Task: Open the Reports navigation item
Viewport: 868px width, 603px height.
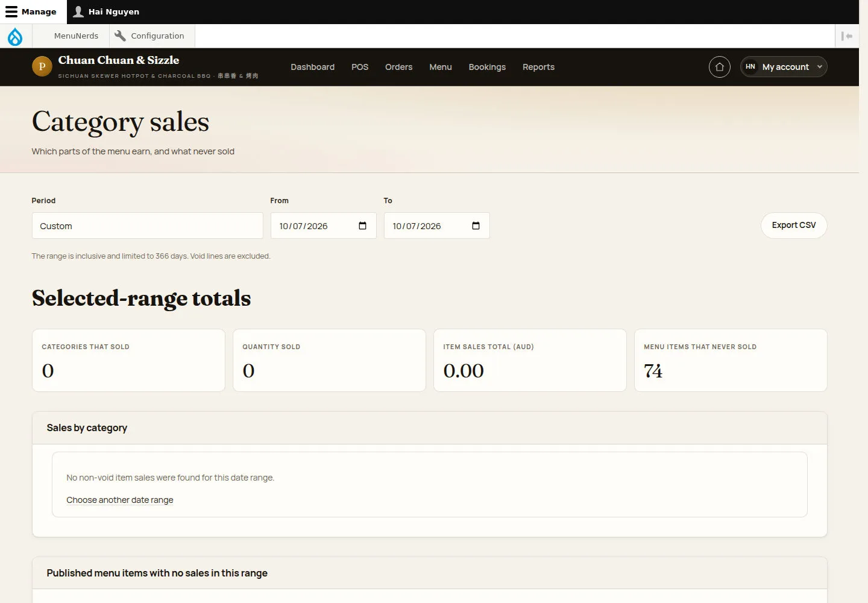Action: (x=538, y=67)
